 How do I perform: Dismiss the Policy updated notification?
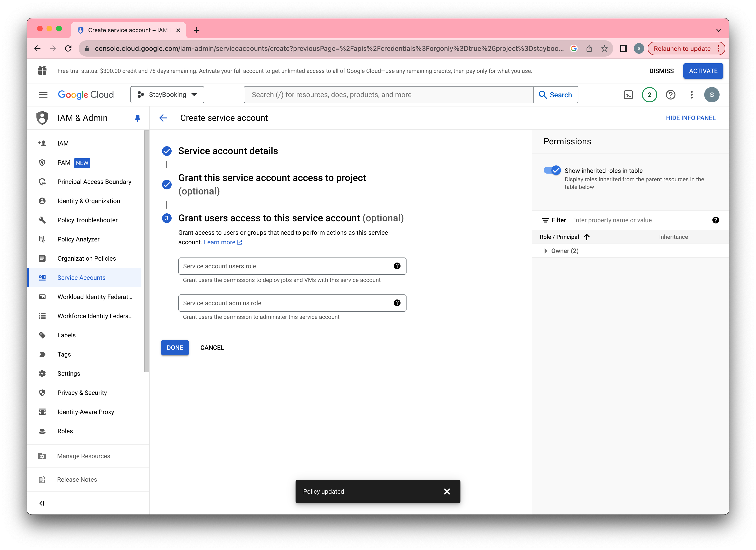point(447,491)
